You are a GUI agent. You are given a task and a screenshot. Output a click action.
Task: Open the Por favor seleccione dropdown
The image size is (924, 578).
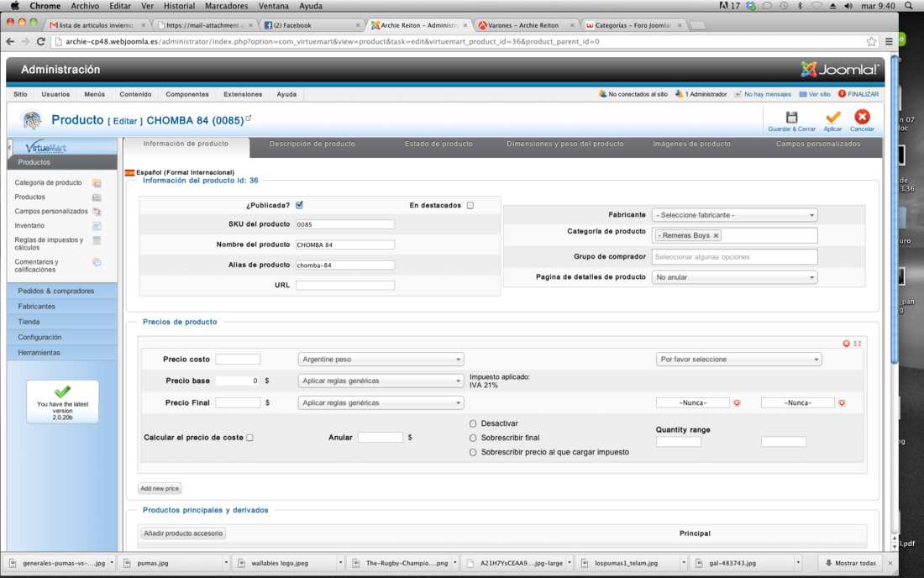[x=738, y=360]
